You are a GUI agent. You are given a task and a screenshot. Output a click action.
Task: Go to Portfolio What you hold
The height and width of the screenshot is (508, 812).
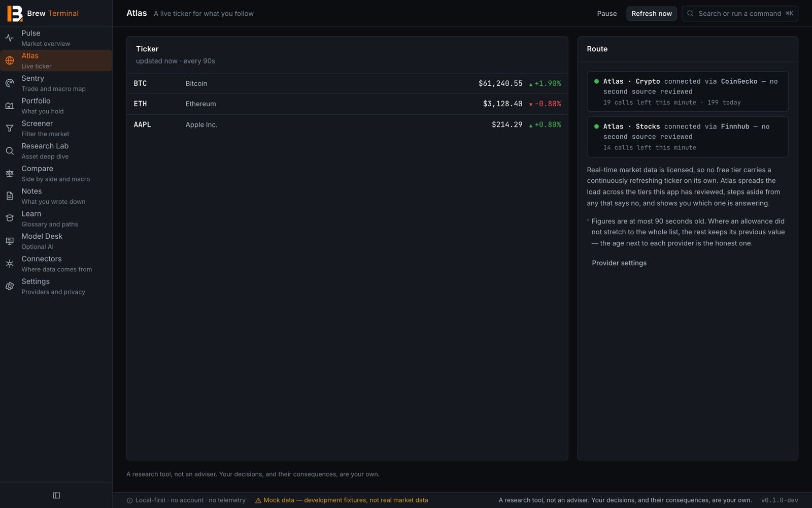tap(56, 106)
